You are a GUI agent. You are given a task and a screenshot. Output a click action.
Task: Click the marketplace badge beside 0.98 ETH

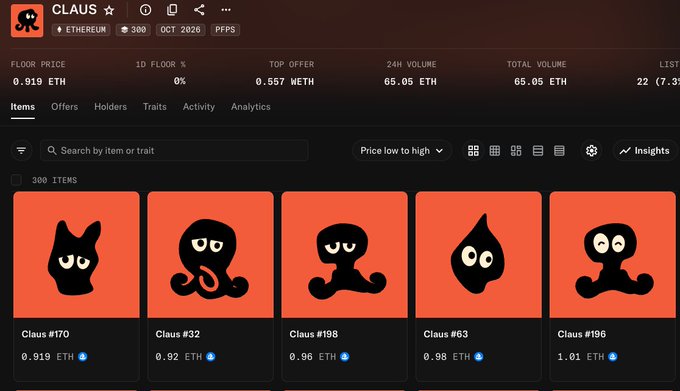(479, 357)
